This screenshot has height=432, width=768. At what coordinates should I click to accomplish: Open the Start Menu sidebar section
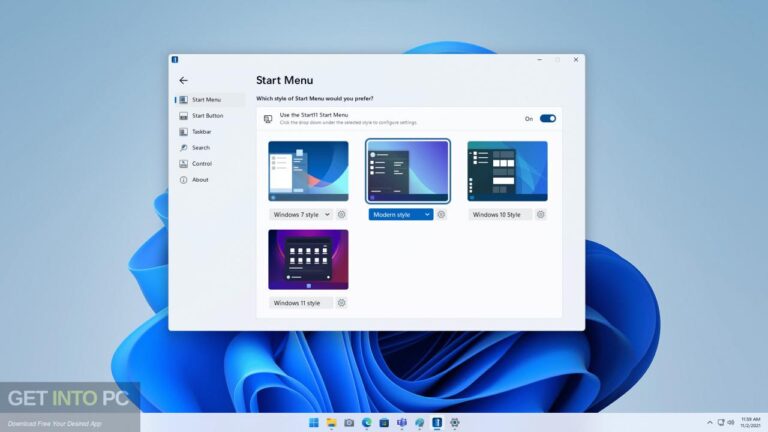pyautogui.click(x=210, y=99)
